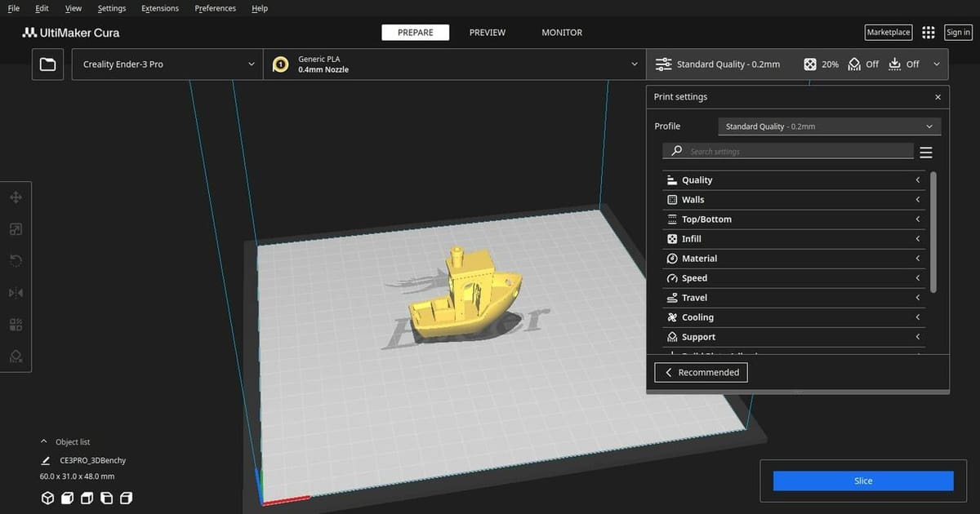Expand the Top/Bottom settings category
Viewport: 980px width, 514px height.
tap(794, 219)
